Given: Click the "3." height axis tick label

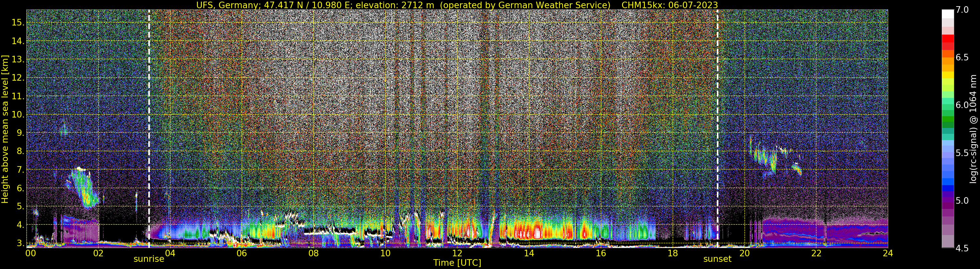Looking at the screenshot, I should (21, 243).
